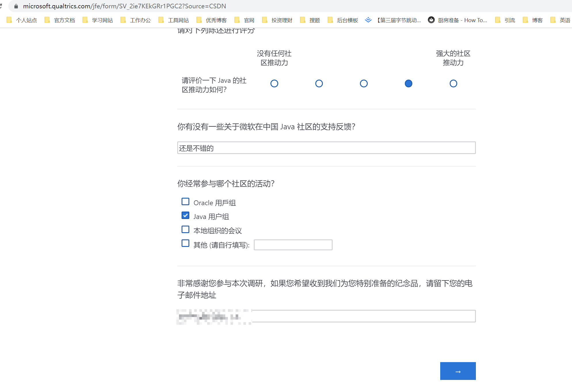Image resolution: width=572 pixels, height=392 pixels.
Task: Click the Java 用户组 label text
Action: point(211,217)
